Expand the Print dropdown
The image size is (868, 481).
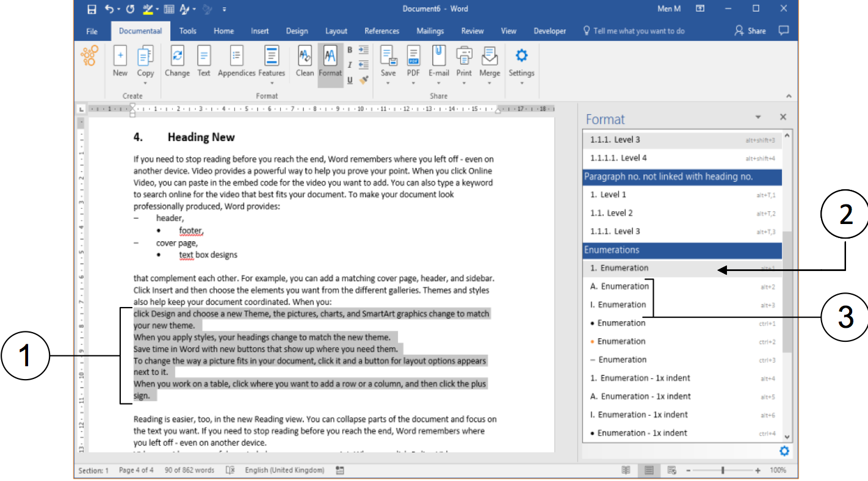[464, 83]
